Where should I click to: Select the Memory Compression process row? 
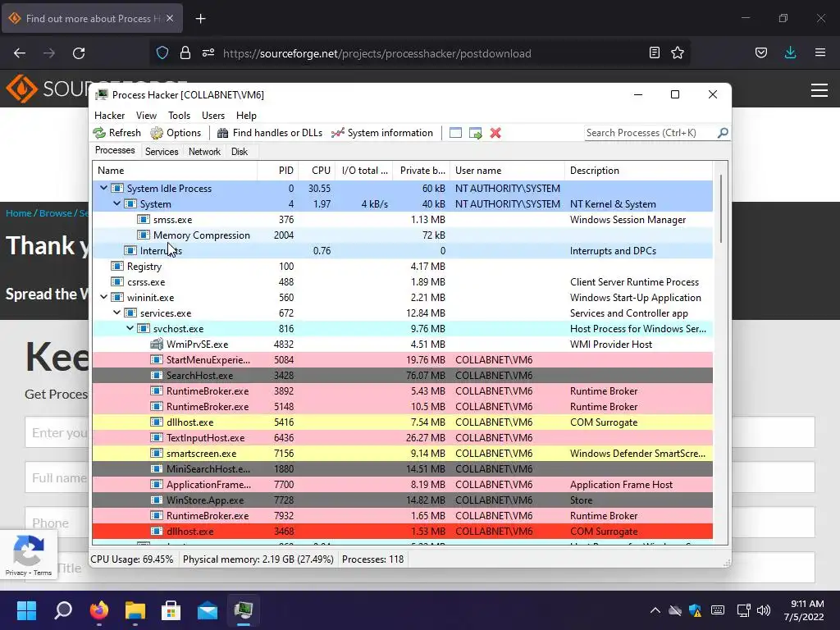pos(402,235)
